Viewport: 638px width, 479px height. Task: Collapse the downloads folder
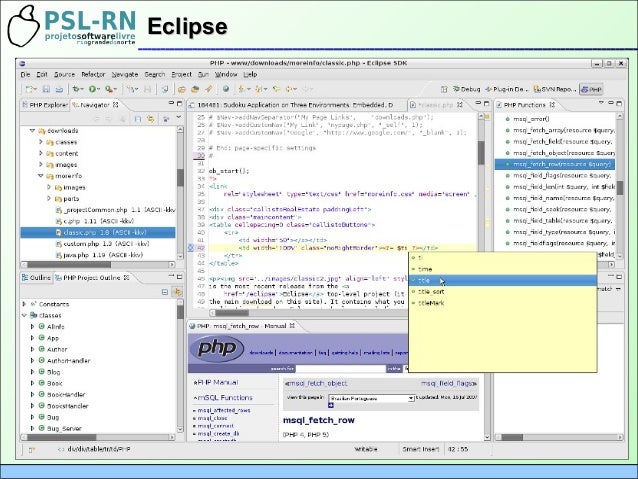[x=32, y=131]
